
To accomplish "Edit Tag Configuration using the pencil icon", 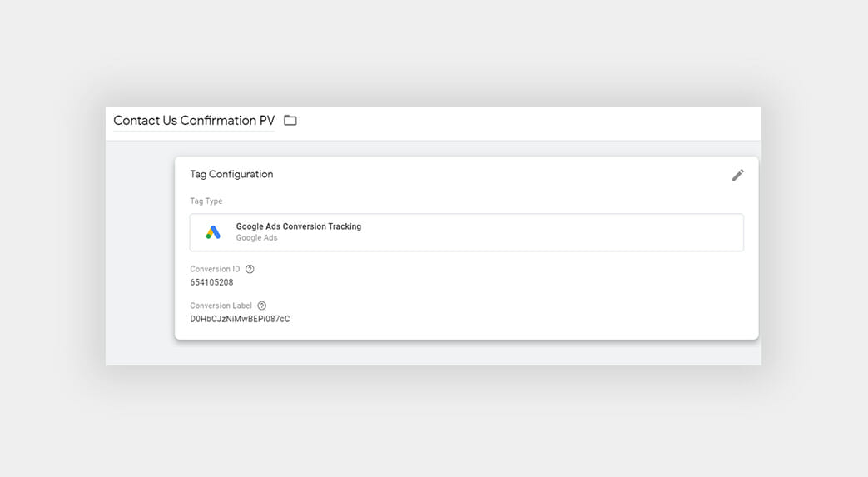I will [738, 175].
